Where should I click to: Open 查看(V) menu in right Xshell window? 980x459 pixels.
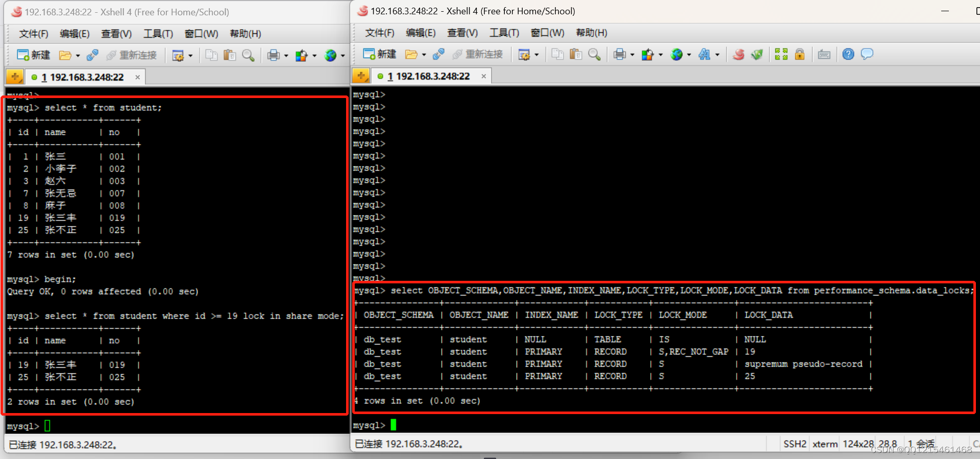[462, 33]
